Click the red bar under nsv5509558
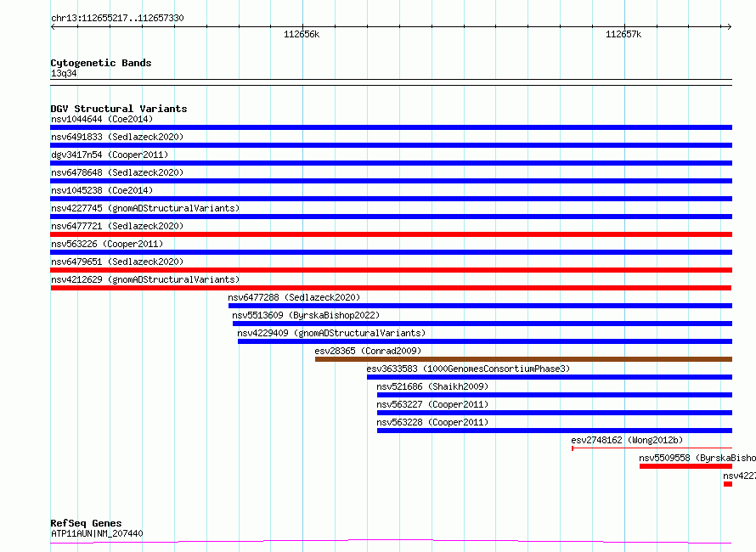The height and width of the screenshot is (552, 756). click(685, 466)
